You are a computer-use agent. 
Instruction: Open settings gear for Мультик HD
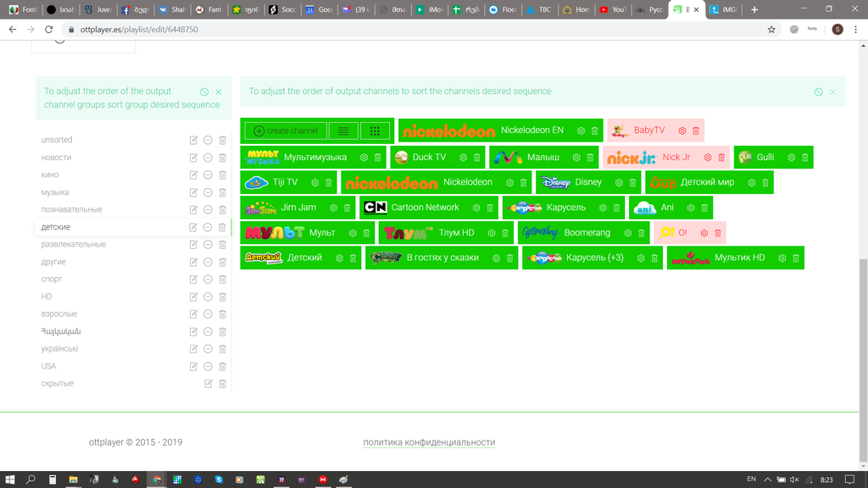(782, 258)
